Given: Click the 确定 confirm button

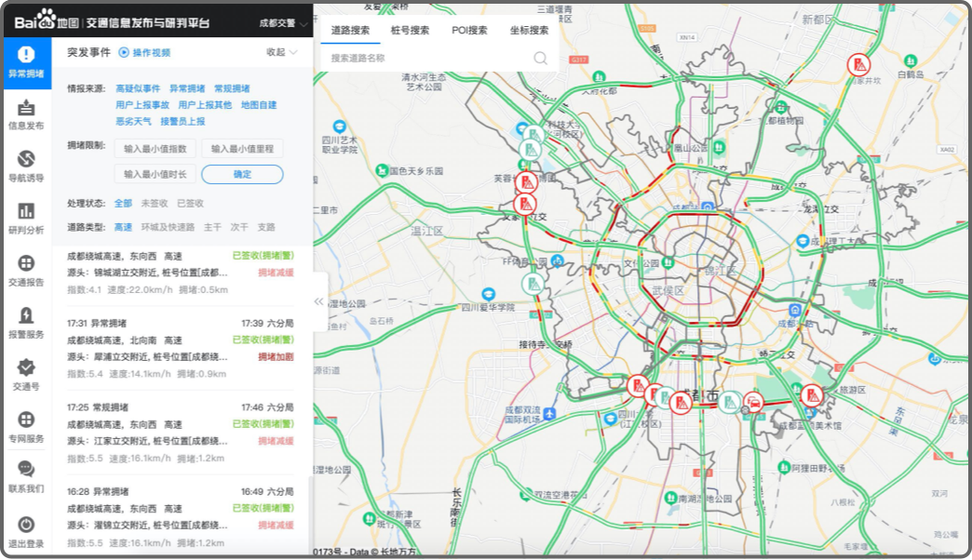Looking at the screenshot, I should pyautogui.click(x=242, y=174).
